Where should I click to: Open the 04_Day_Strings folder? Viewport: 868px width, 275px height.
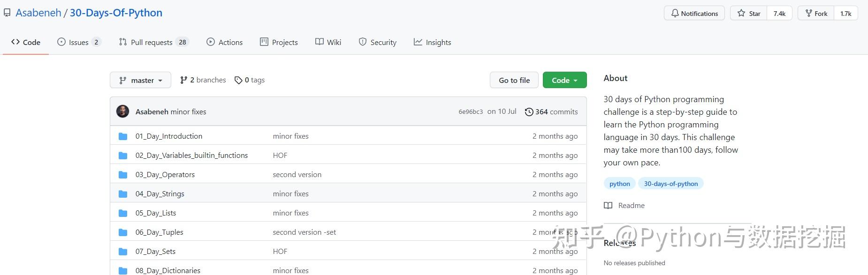pyautogui.click(x=160, y=194)
